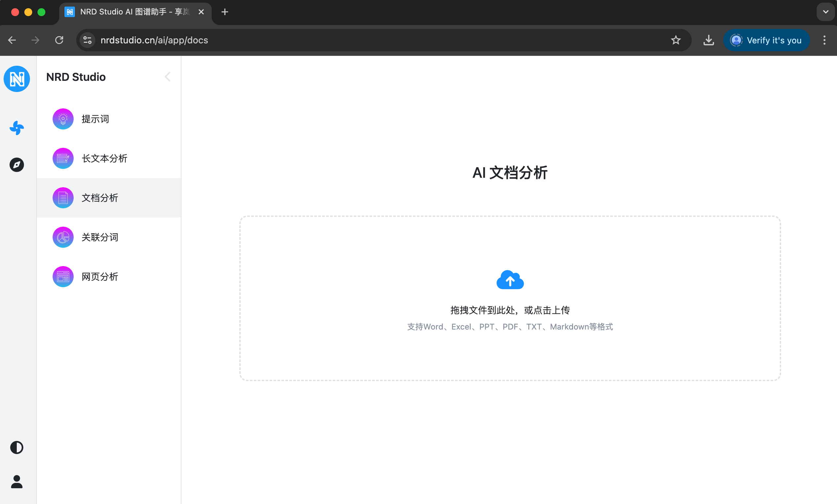Bookmark this page with the star icon
The height and width of the screenshot is (504, 837).
(676, 40)
